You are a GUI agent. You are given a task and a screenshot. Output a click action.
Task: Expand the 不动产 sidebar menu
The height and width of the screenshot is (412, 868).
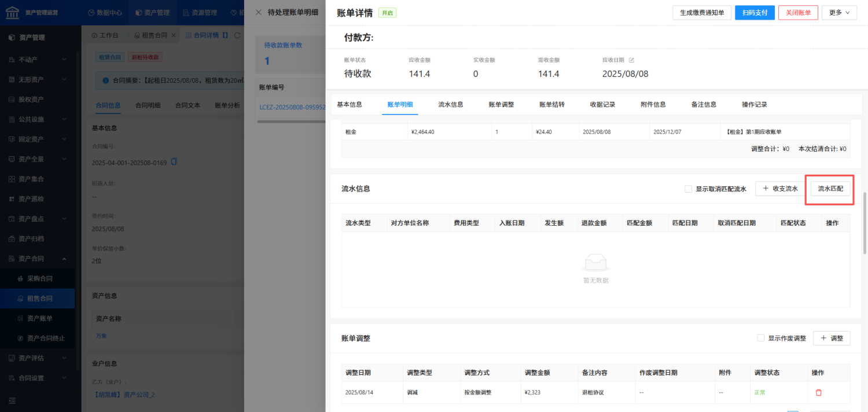pyautogui.click(x=64, y=60)
